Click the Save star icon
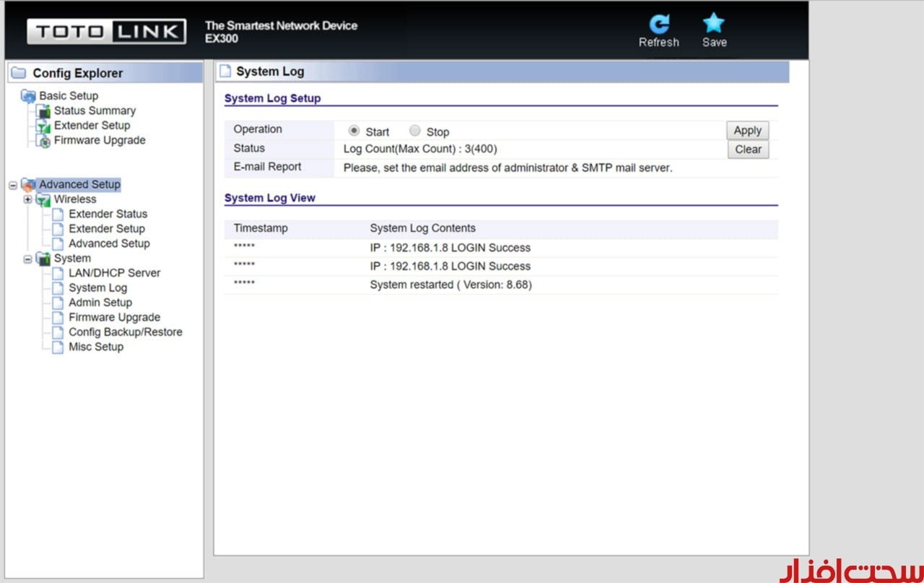Image resolution: width=924 pixels, height=583 pixels. pyautogui.click(x=714, y=24)
